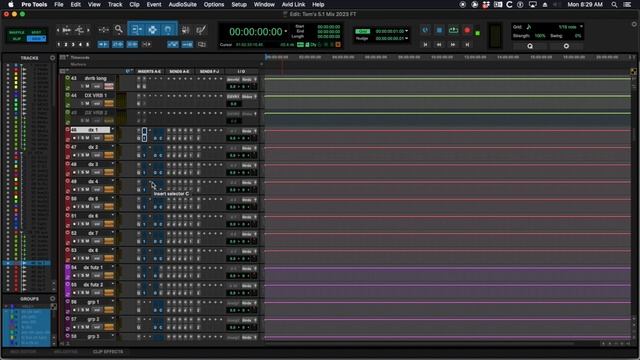
Task: Solo the dx 3 track
Action: coord(83,172)
